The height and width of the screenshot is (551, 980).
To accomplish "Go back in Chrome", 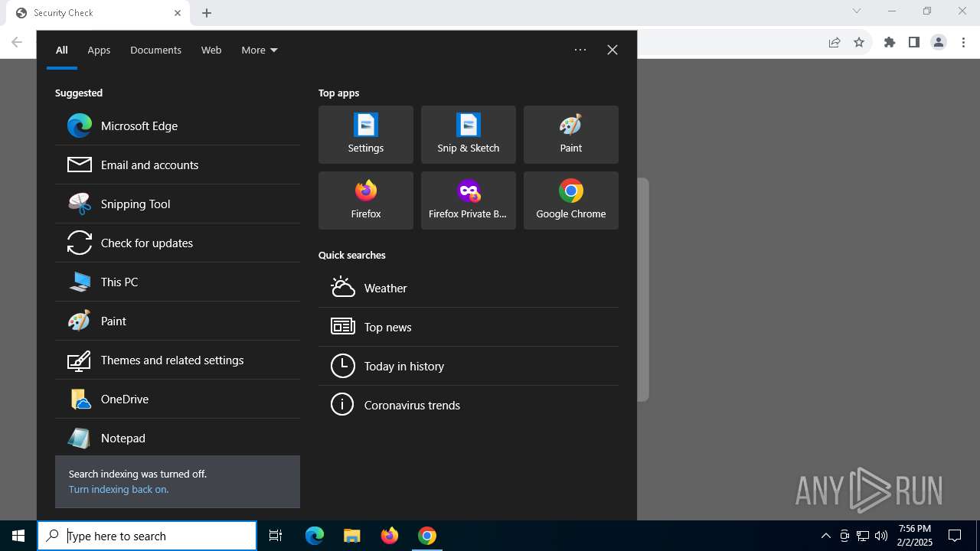I will pos(17,42).
